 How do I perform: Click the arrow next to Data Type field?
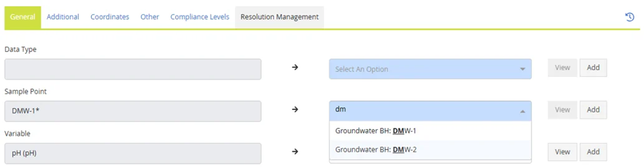click(x=295, y=67)
